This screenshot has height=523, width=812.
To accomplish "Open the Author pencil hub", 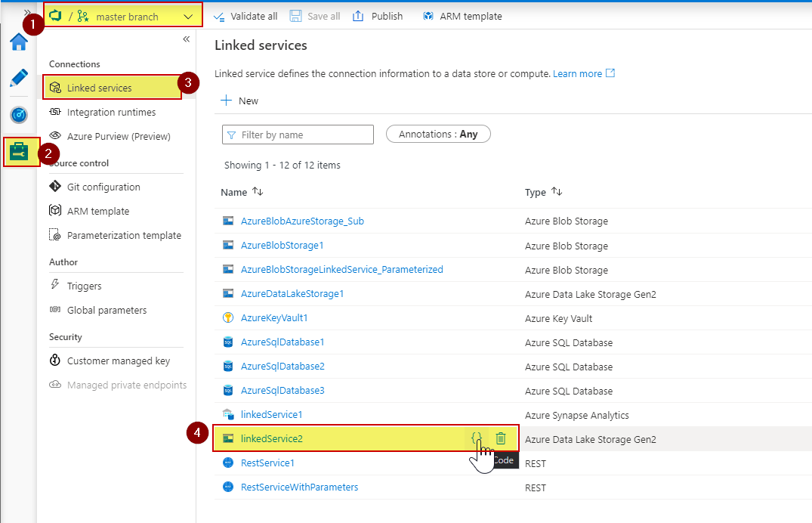I will point(19,79).
